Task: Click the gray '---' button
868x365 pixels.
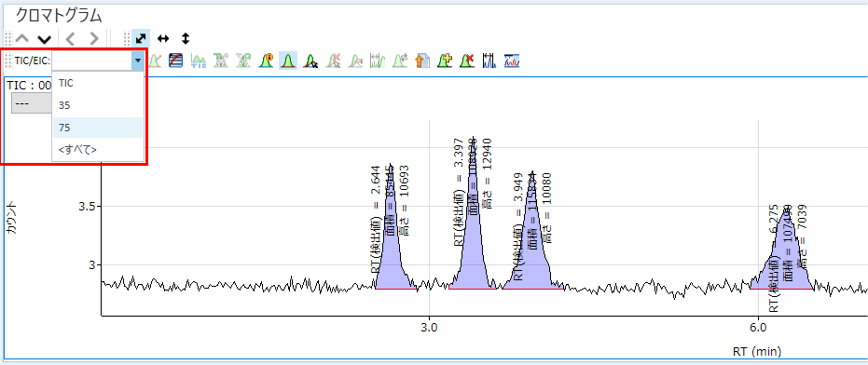Action: 31,102
